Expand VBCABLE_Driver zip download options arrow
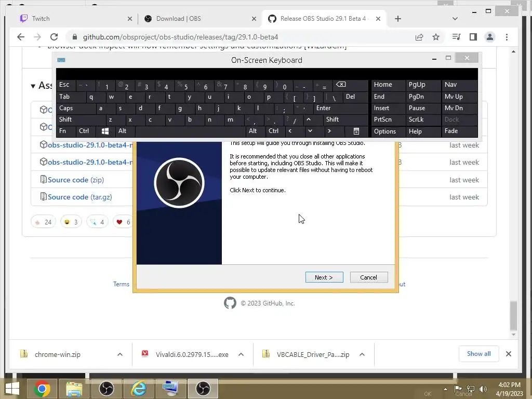The height and width of the screenshot is (399, 532). [362, 354]
